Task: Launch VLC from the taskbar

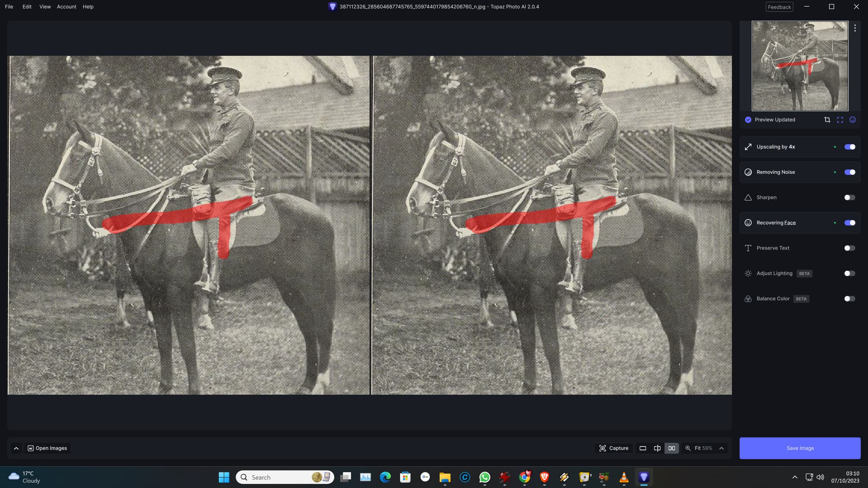Action: tap(624, 477)
